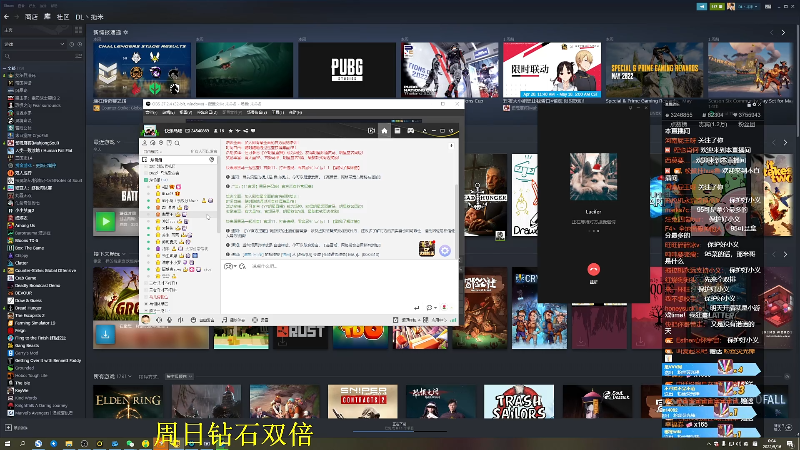The image size is (800, 450).
Task: Open the PUBG Studios news thumbnail
Action: (x=347, y=70)
